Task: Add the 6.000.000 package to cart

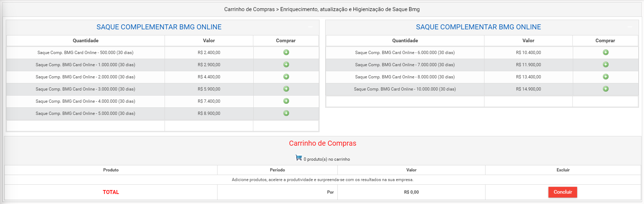Action: tap(606, 52)
